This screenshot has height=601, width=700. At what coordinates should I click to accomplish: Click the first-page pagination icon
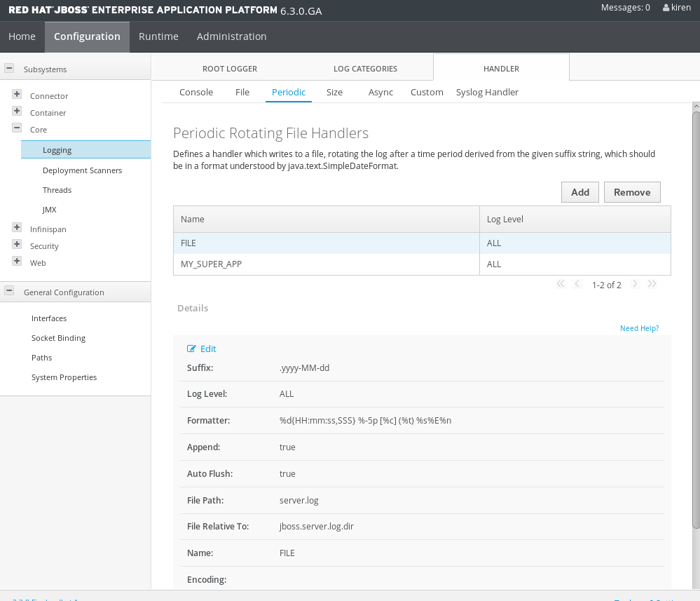[560, 283]
